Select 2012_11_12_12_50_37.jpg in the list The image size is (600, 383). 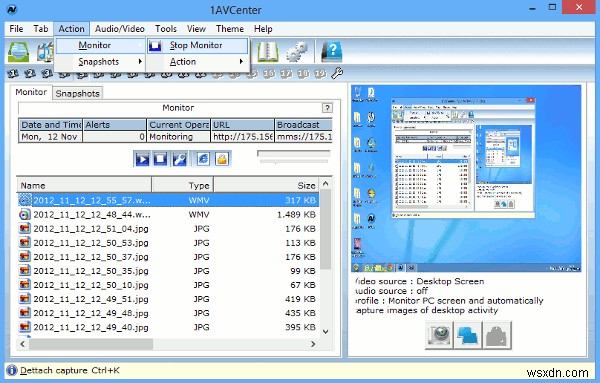[168, 257]
